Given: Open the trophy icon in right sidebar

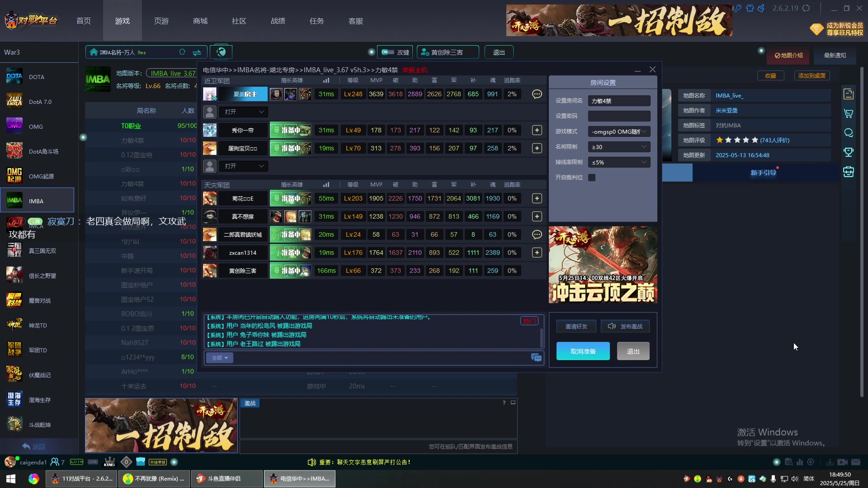Looking at the screenshot, I should tap(849, 152).
